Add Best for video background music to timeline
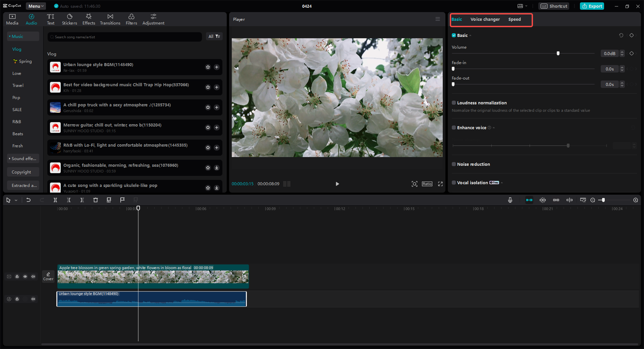 pyautogui.click(x=217, y=87)
